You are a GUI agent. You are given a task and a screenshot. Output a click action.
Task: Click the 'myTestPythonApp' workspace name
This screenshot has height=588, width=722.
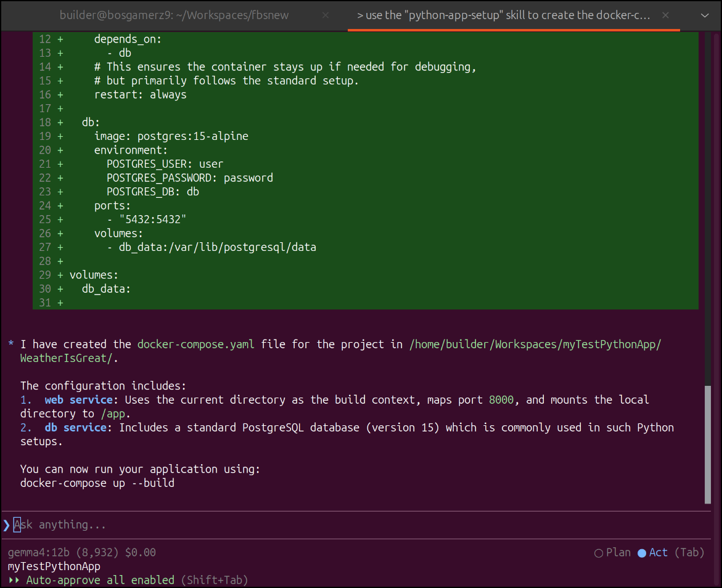tap(54, 566)
